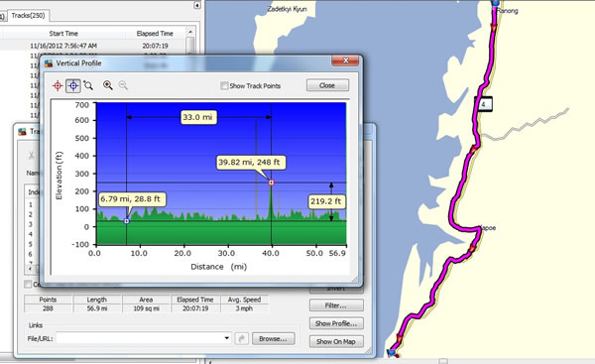
Task: Click the Vertical Profile window title icon
Action: click(x=49, y=63)
